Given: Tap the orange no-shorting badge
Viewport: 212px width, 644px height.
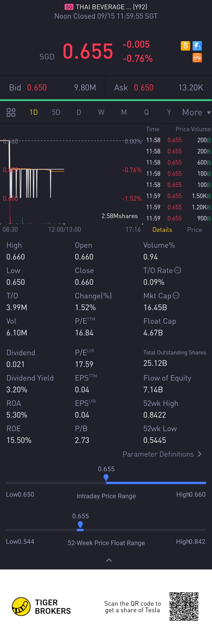Looking at the screenshot, I should (x=197, y=58).
